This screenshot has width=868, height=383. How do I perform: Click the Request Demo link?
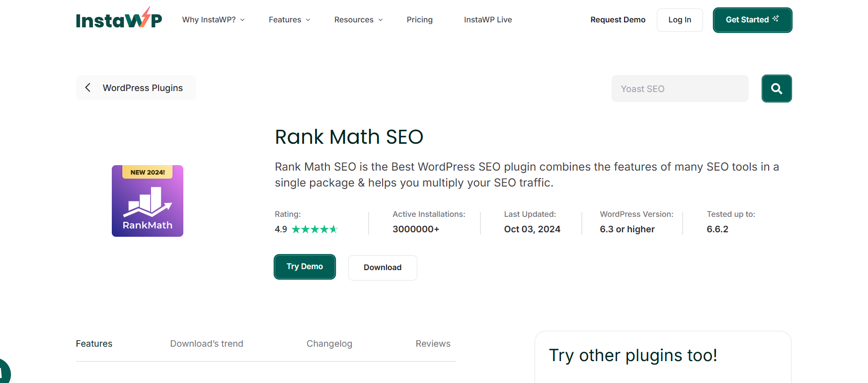click(x=618, y=20)
